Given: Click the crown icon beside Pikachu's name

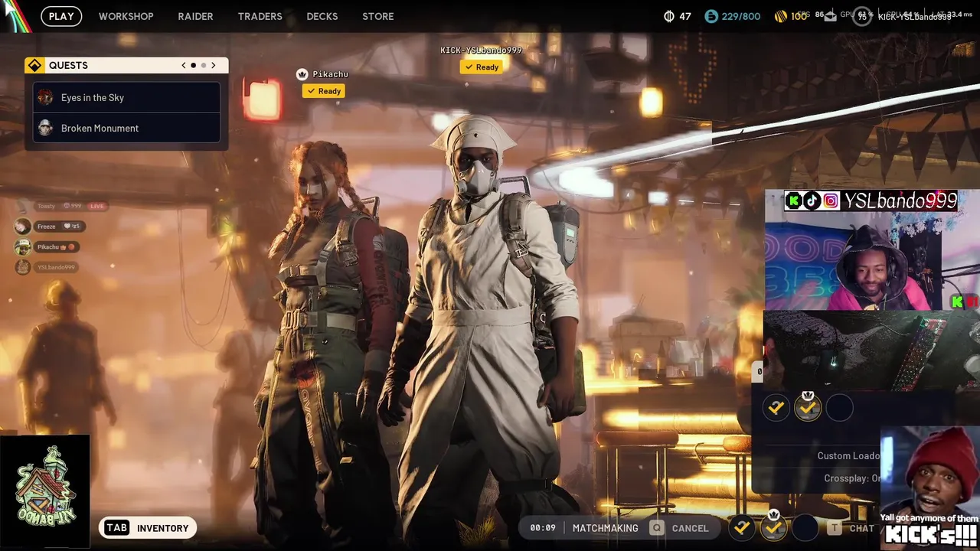Looking at the screenshot, I should point(302,74).
